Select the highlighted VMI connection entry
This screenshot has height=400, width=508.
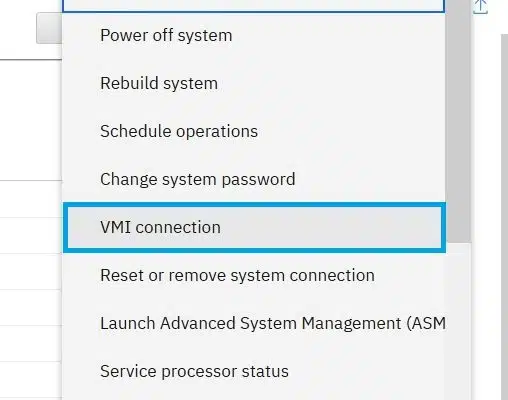(254, 227)
